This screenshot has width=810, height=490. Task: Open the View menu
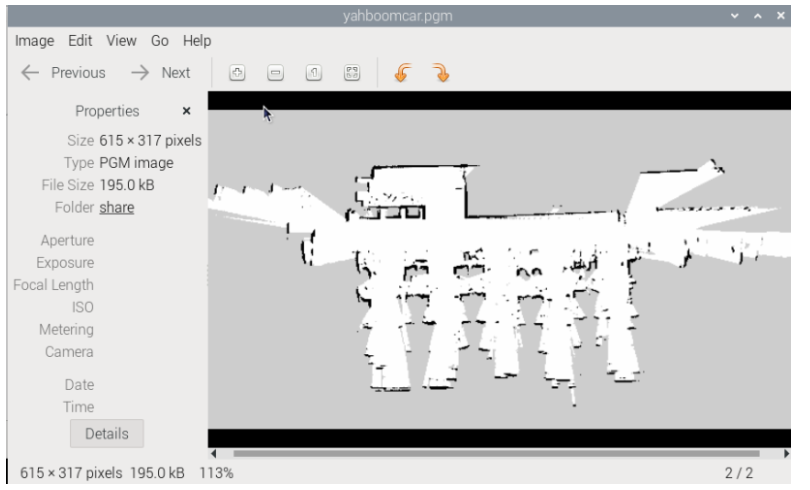pos(121,40)
